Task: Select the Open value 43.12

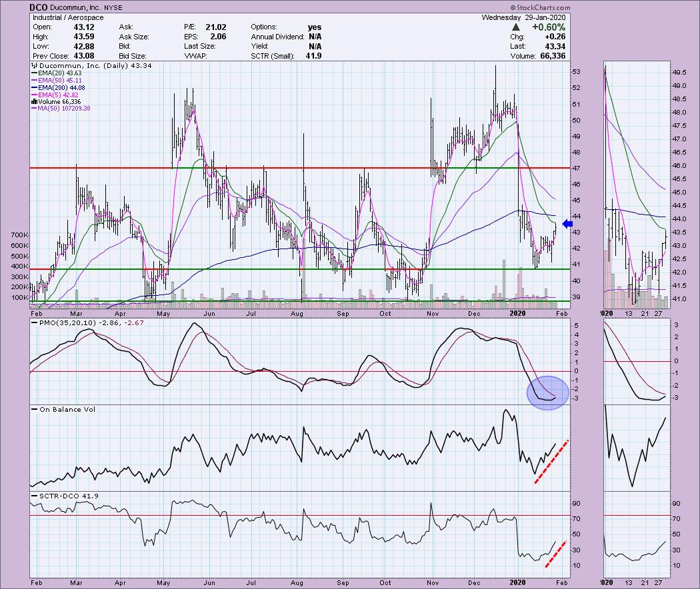Action: (84, 27)
